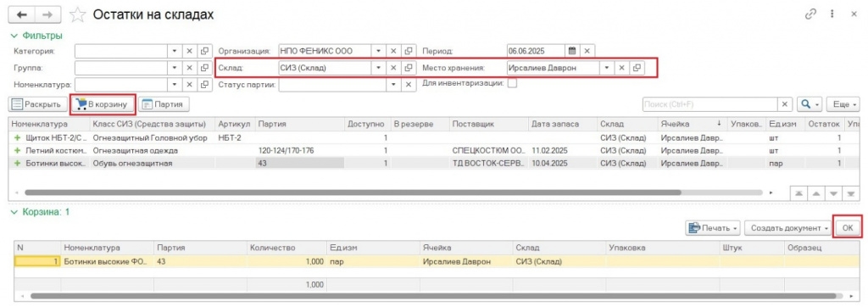Clear the Статус партии field

tap(409, 85)
